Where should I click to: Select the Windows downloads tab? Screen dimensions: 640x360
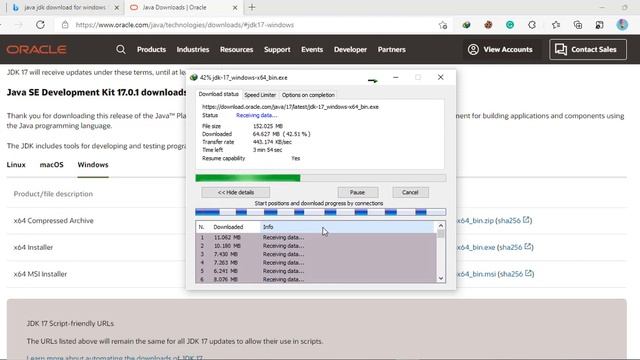click(x=93, y=164)
